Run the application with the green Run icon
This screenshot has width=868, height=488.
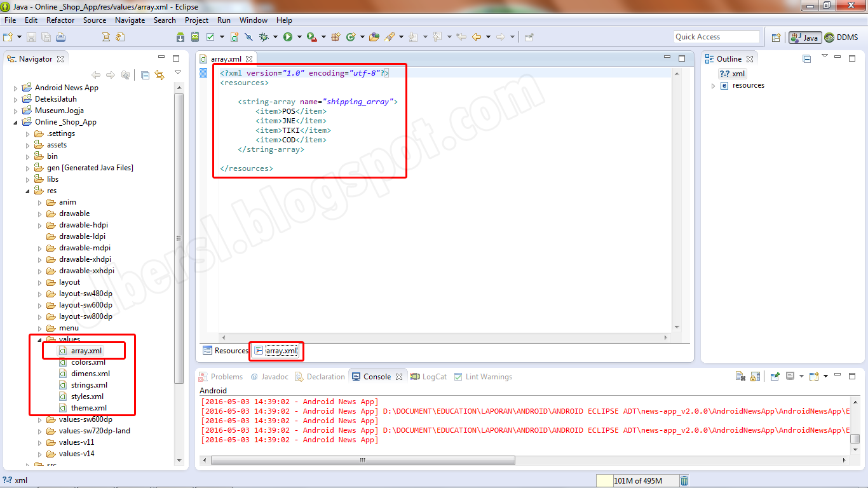(x=289, y=36)
